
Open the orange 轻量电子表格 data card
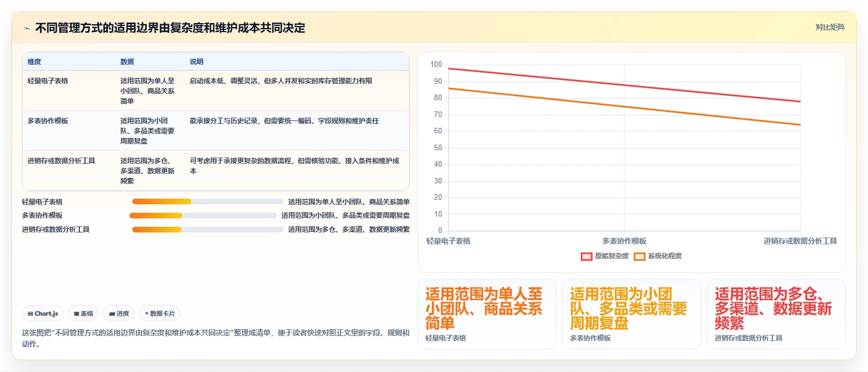click(487, 314)
